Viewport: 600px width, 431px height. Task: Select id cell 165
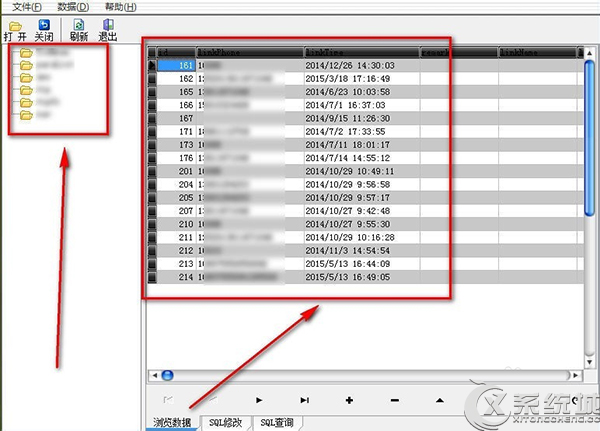(x=176, y=92)
